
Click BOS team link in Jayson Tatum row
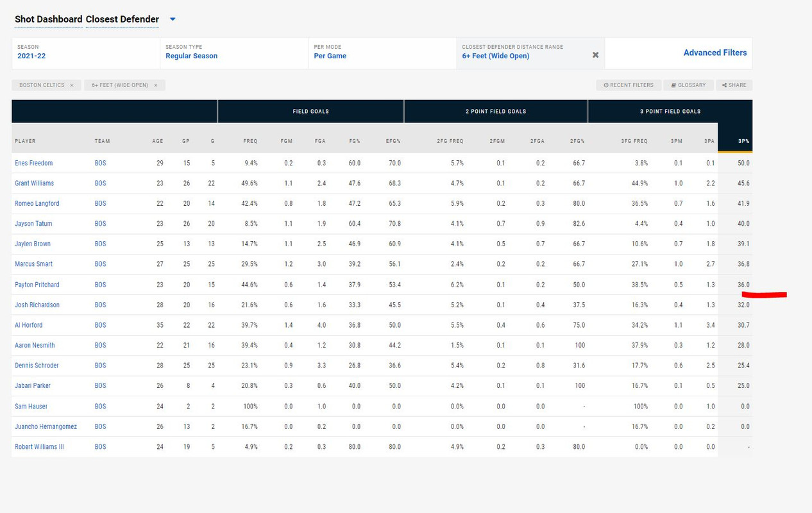100,224
